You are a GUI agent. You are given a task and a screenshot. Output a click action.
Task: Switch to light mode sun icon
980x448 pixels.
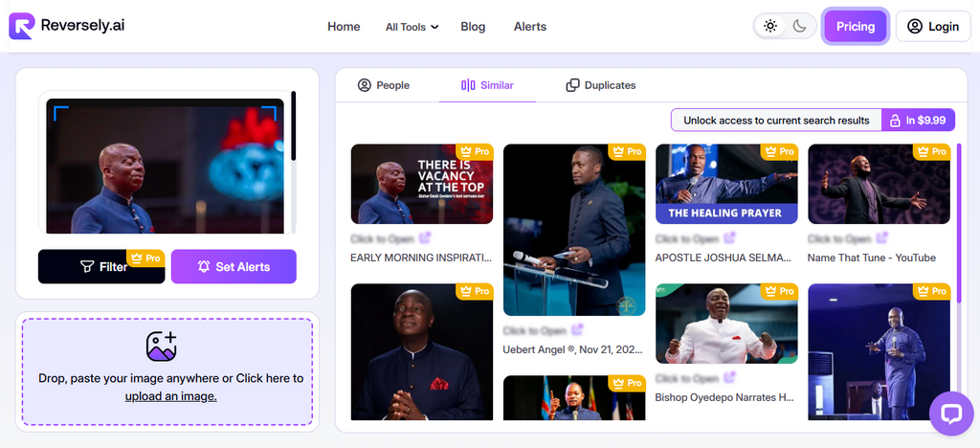point(770,27)
